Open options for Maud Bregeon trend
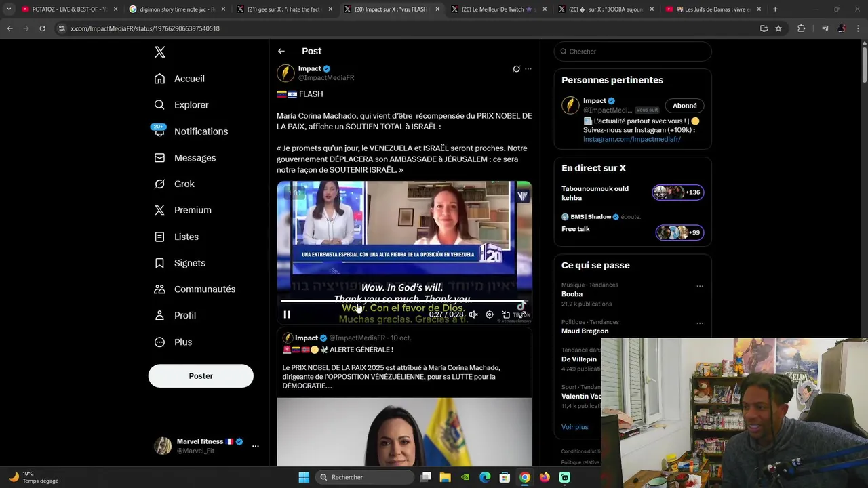This screenshot has width=868, height=488. point(700,323)
